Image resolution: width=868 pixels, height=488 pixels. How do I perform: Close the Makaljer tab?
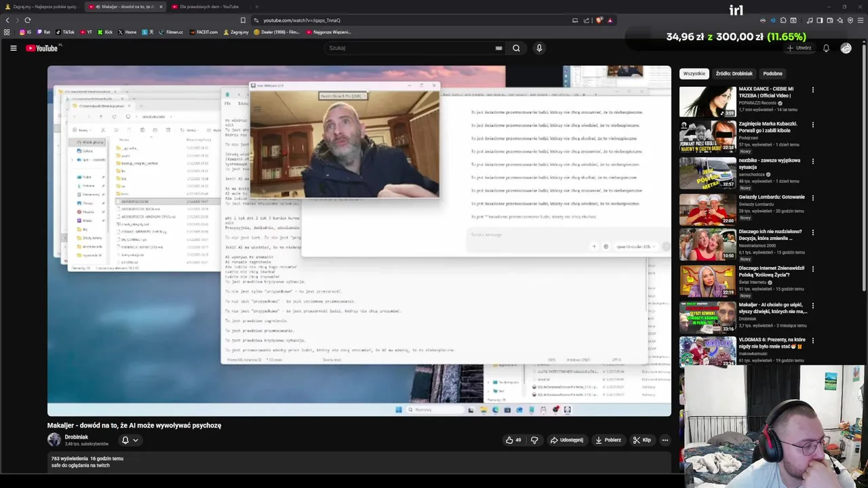coord(161,7)
